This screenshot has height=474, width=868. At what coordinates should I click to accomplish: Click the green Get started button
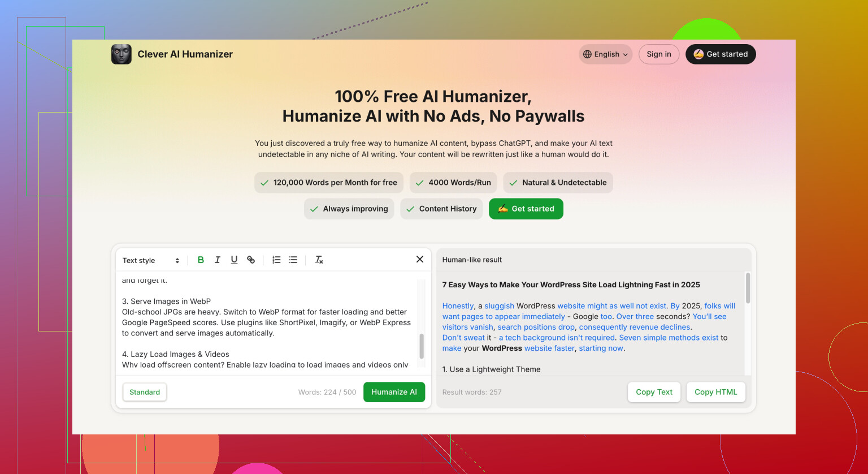[x=526, y=209]
